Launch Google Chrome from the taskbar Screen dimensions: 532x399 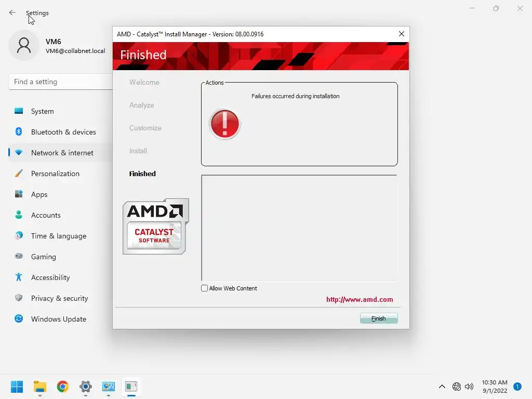pyautogui.click(x=63, y=387)
